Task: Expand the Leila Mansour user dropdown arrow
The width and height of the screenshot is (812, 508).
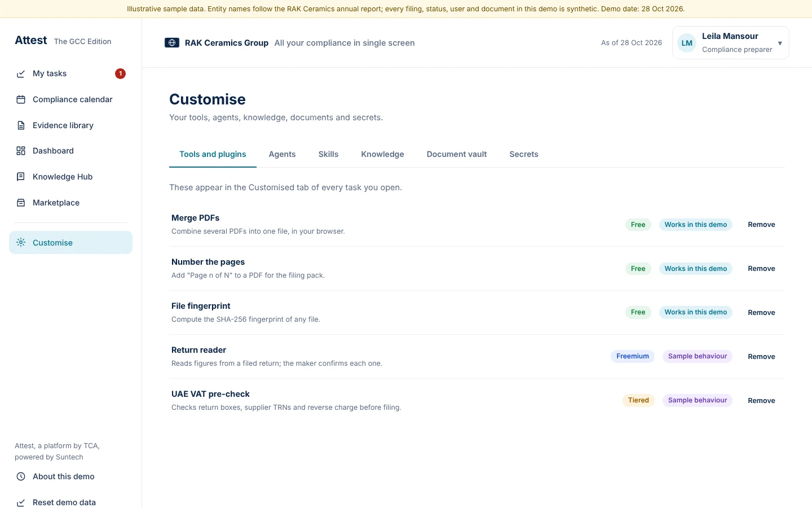Action: coord(780,43)
